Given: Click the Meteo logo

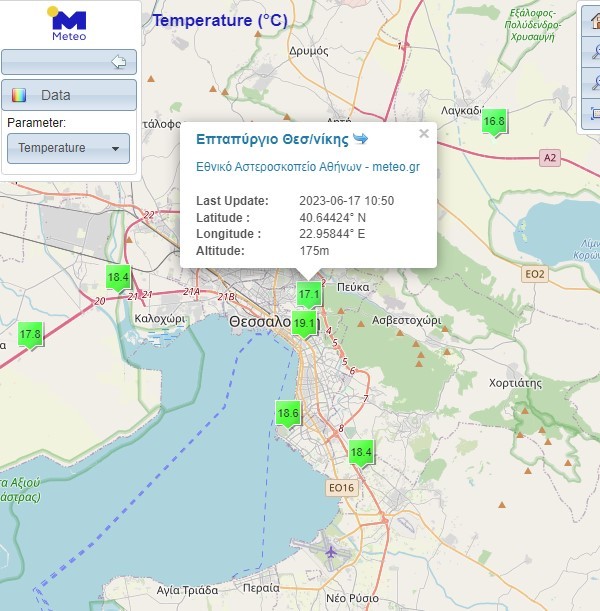Looking at the screenshot, I should pyautogui.click(x=69, y=24).
